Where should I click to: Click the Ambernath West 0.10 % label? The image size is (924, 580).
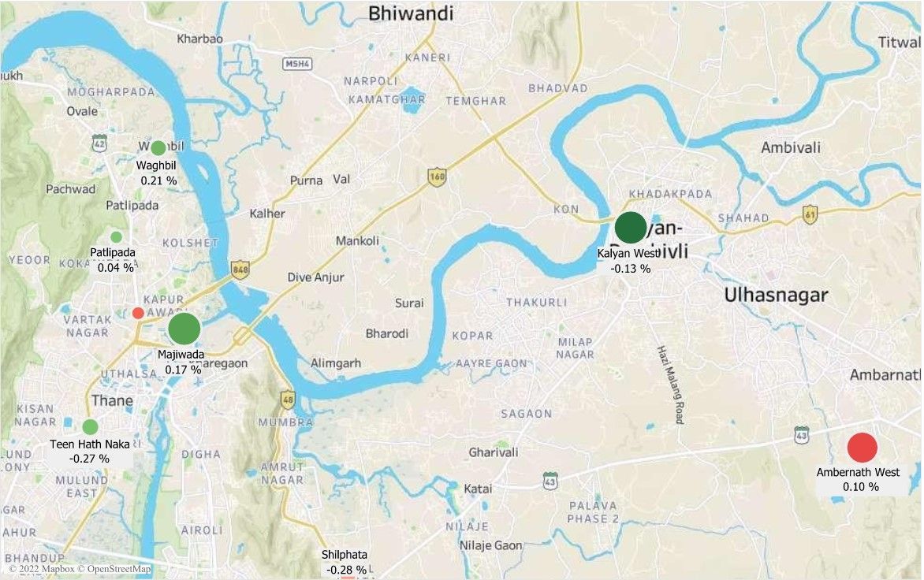[x=859, y=479]
